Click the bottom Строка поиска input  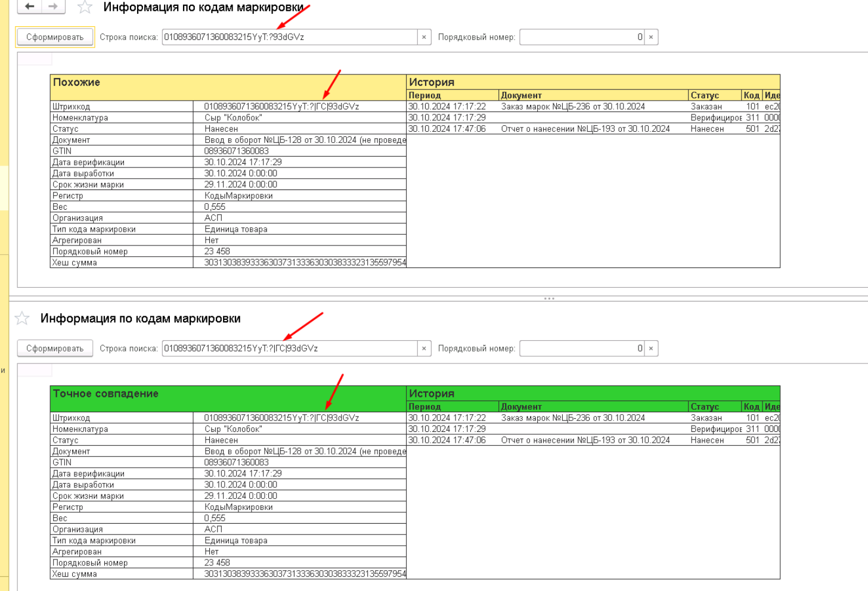tap(290, 349)
